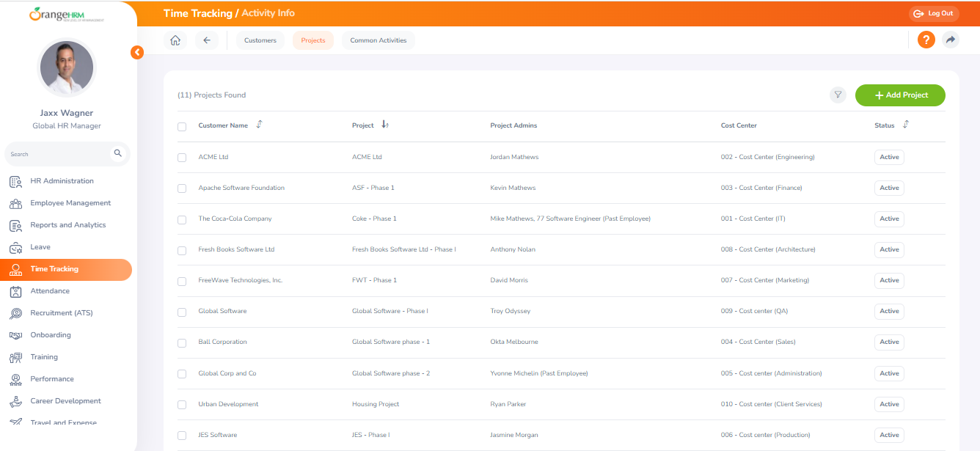Click Jaxx Wagner profile photo

click(x=67, y=68)
